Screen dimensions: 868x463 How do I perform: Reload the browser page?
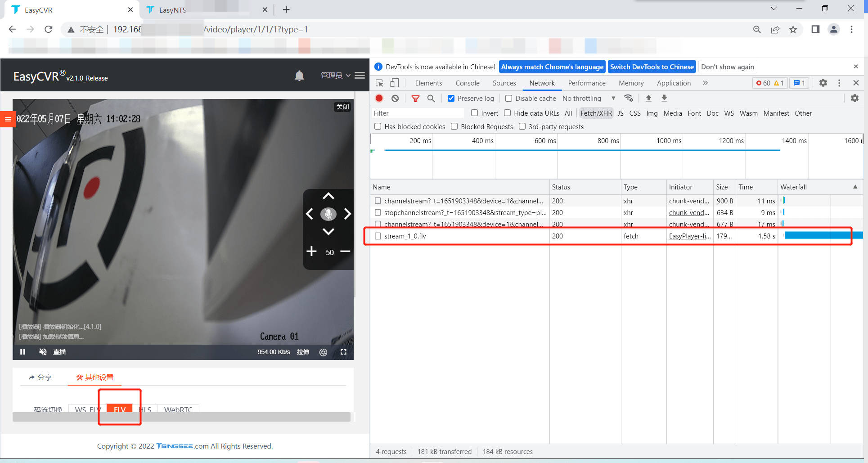tap(49, 29)
